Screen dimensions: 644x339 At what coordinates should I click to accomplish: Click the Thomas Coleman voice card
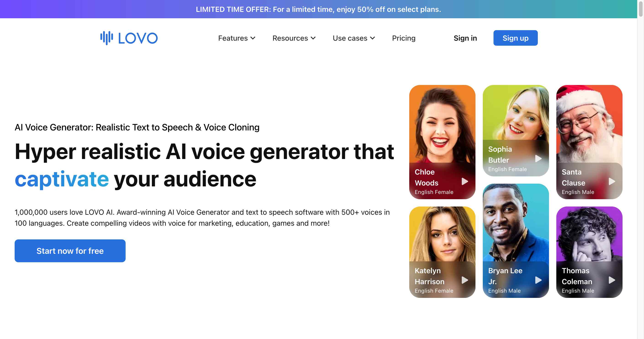(589, 238)
